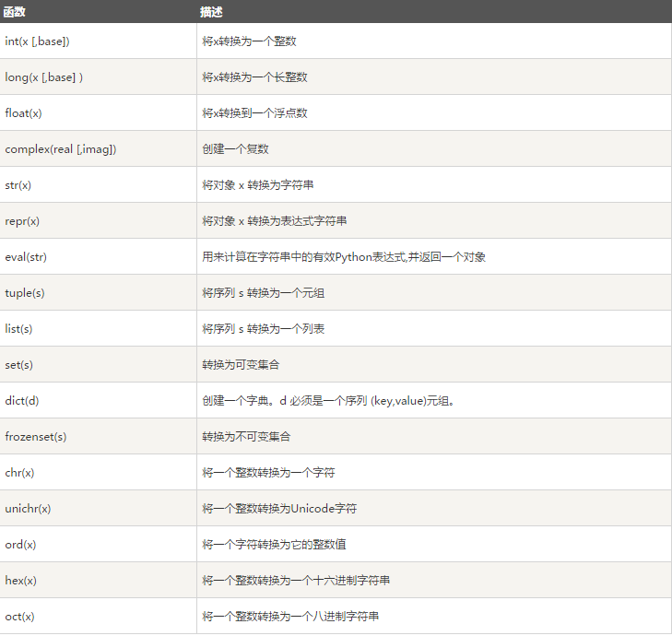The image size is (672, 636).
Task: Click description 创建一个复数
Action: coord(235,149)
